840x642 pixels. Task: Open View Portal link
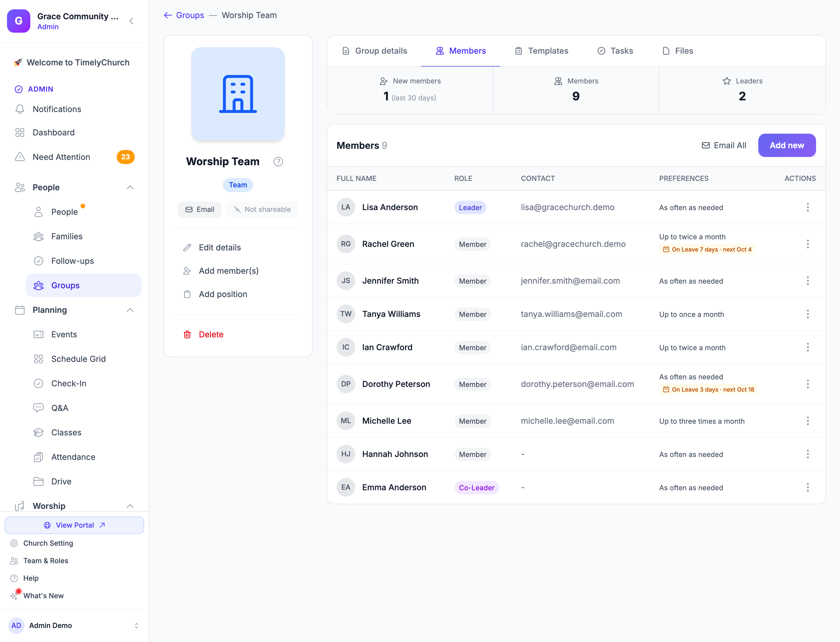point(74,525)
